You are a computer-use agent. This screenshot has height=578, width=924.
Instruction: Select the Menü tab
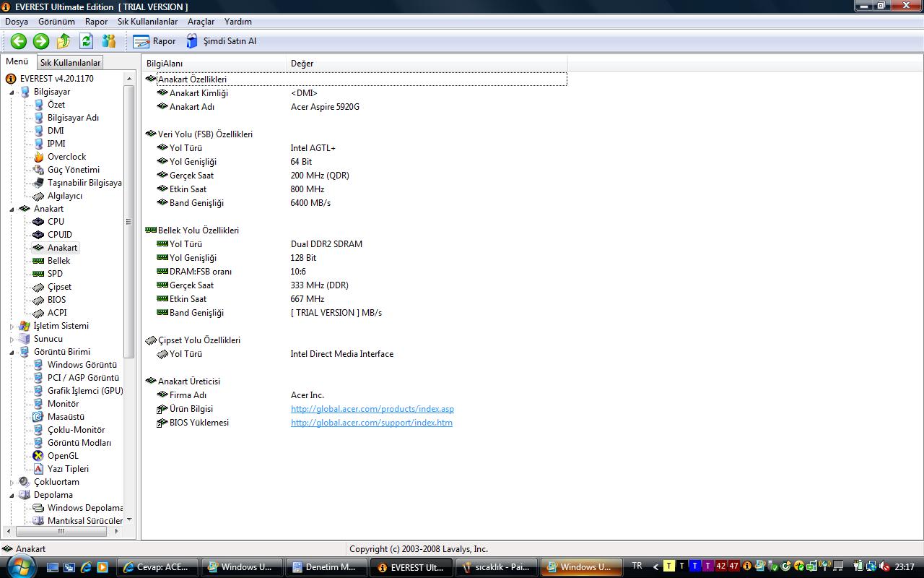(x=17, y=62)
